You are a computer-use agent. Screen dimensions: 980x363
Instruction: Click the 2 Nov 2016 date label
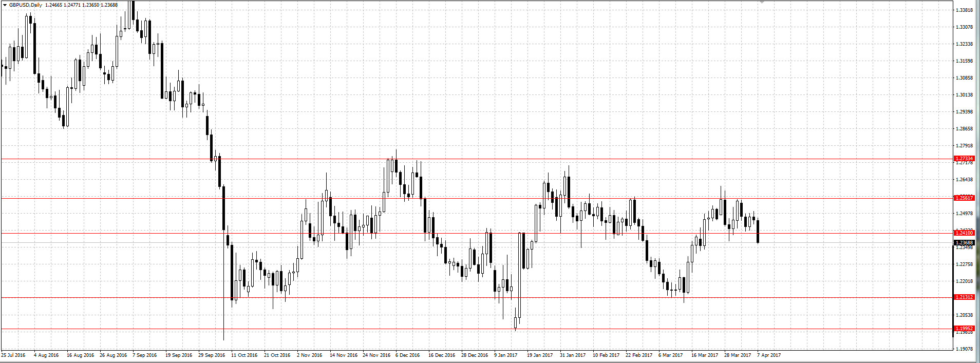click(x=310, y=355)
